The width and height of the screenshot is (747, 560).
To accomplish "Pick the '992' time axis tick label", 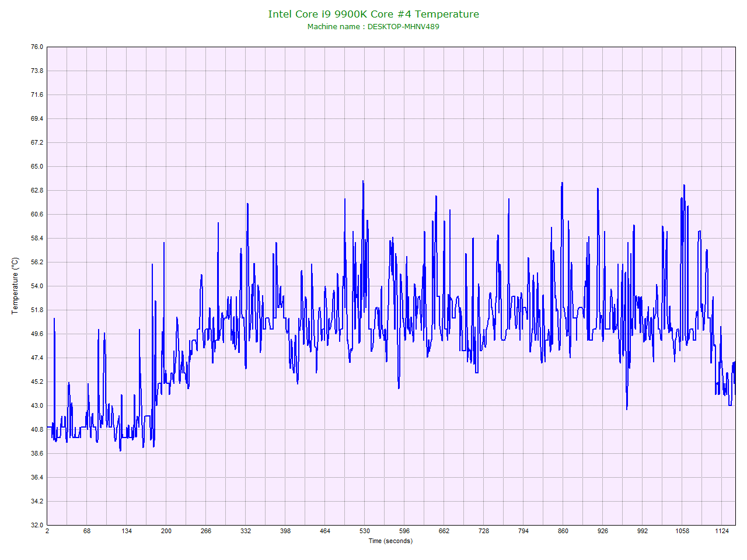I will click(x=643, y=531).
